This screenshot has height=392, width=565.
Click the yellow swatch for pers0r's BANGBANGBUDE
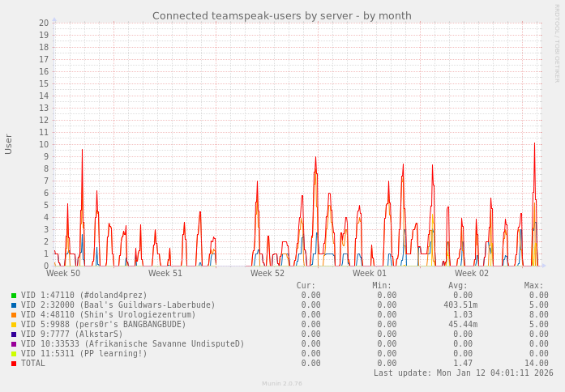point(14,325)
